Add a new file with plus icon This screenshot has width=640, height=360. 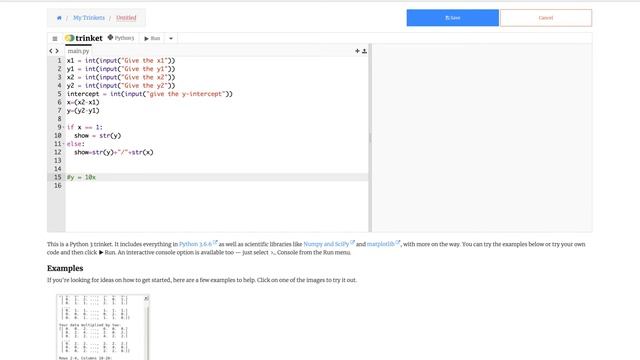click(x=357, y=51)
